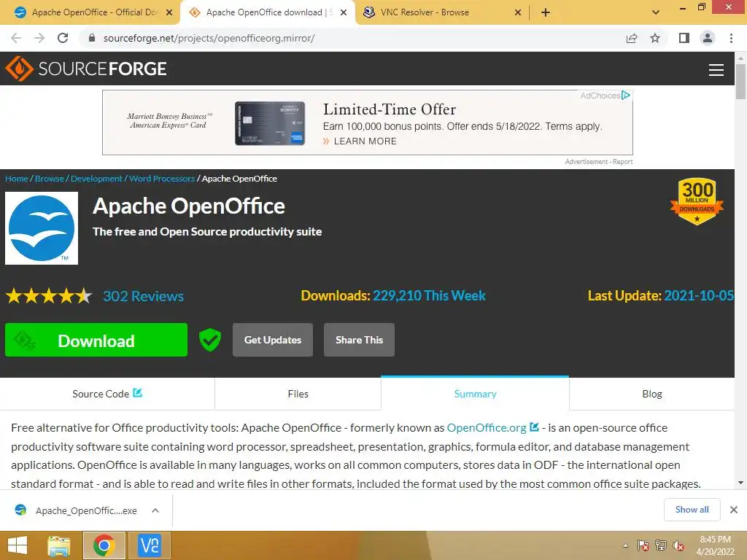Click the 229,210 This Week downloads count
The height and width of the screenshot is (560, 747).
point(429,296)
